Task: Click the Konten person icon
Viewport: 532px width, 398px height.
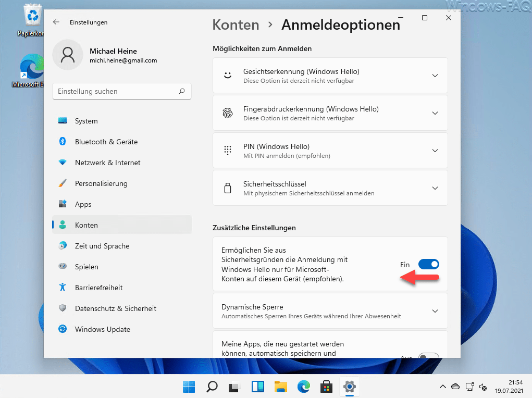Action: (x=63, y=225)
